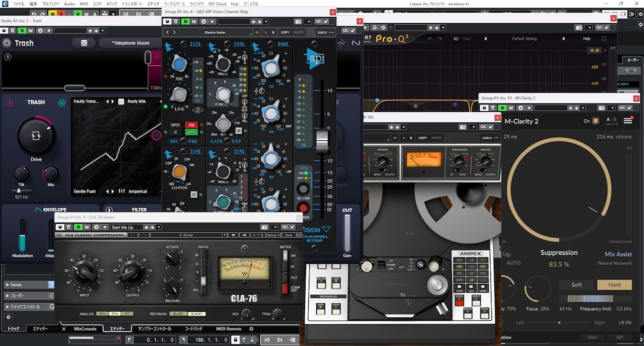Open the M-Clarity 2 hamburger menu
This screenshot has height=346, width=644.
(628, 121)
